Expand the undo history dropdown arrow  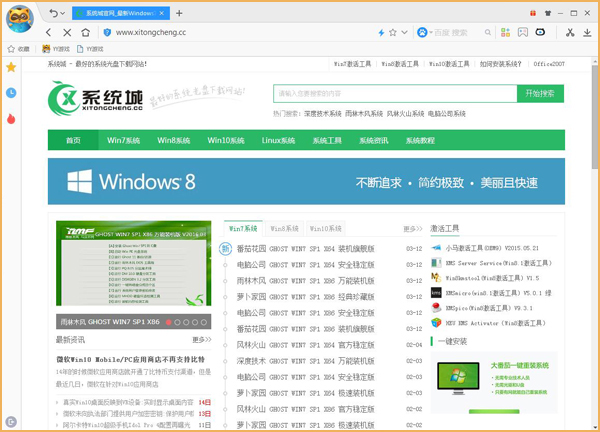pyautogui.click(x=62, y=14)
